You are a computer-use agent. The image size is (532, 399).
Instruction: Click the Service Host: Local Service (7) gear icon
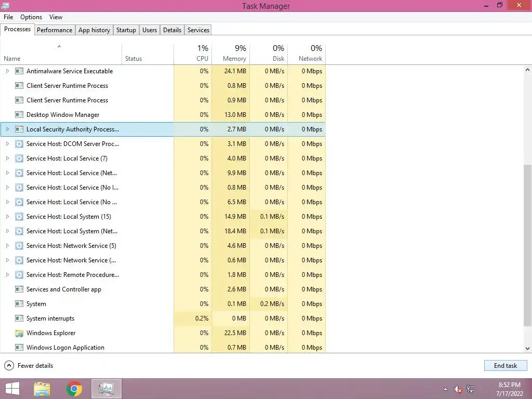(x=19, y=158)
